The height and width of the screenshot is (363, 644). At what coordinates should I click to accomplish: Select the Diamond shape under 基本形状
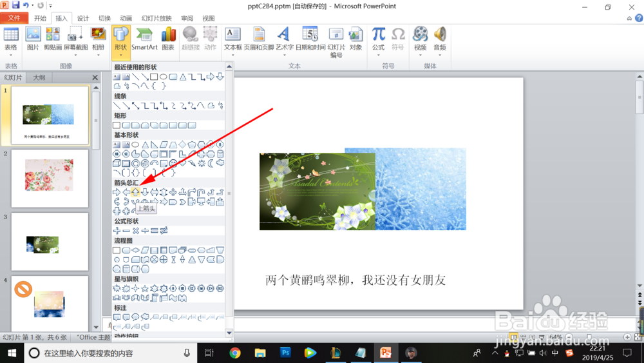[182, 144]
